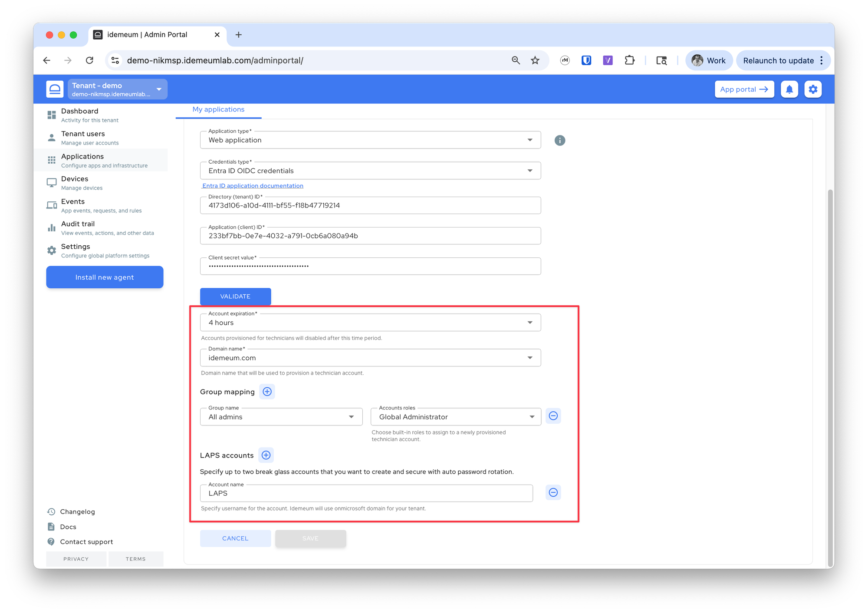This screenshot has height=613, width=868.
Task: Click the info icon beside Application type
Action: pos(560,140)
